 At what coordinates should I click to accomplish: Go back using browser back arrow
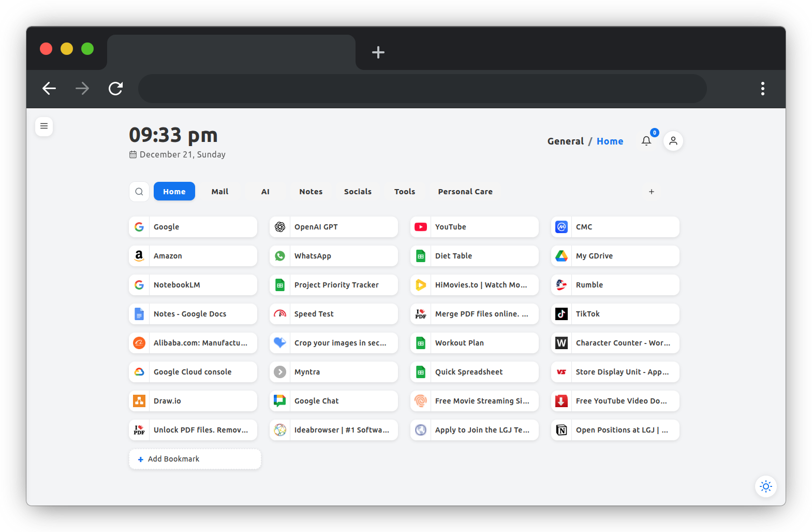point(49,89)
